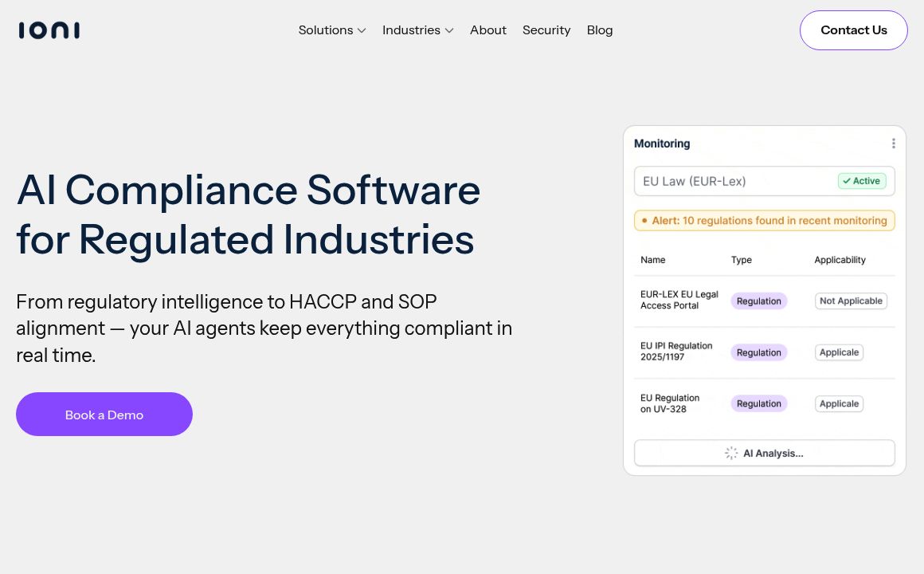The width and height of the screenshot is (924, 574).
Task: Go to the Security page
Action: tap(546, 30)
